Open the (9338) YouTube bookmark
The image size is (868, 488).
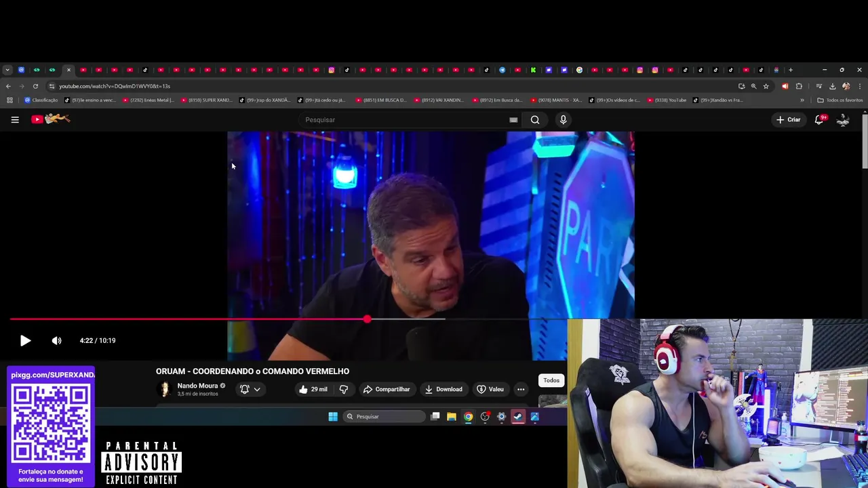point(667,100)
